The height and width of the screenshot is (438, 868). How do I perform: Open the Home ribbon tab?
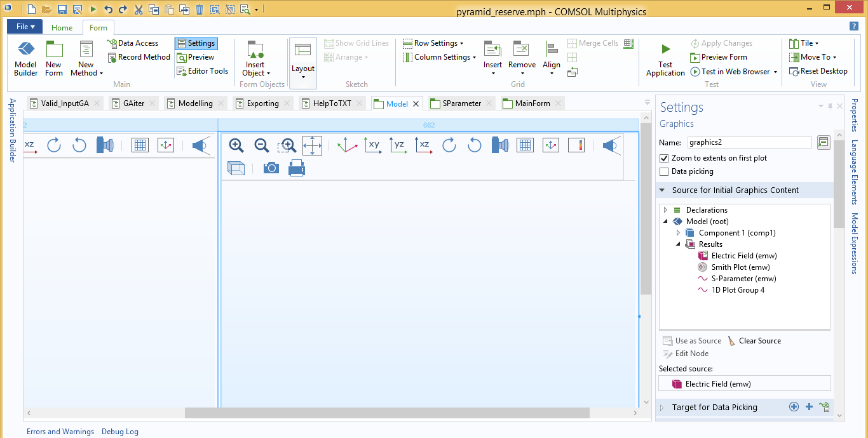tap(62, 27)
